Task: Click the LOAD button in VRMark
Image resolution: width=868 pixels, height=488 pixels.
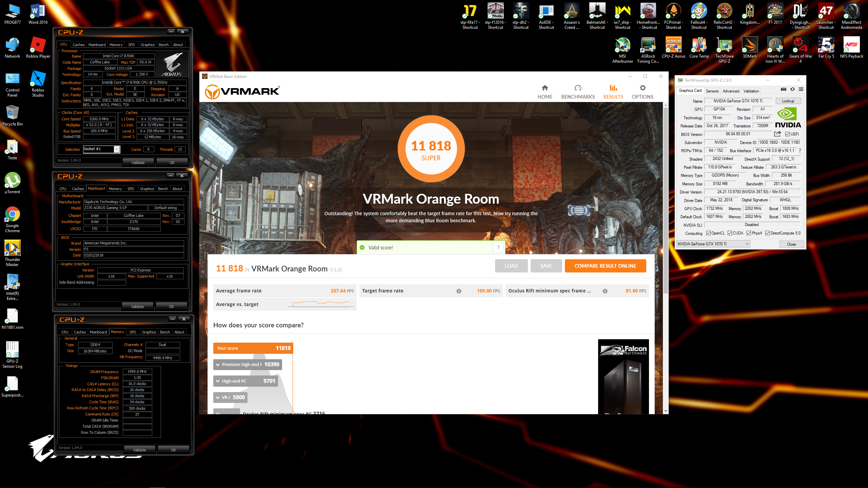Action: pos(511,266)
